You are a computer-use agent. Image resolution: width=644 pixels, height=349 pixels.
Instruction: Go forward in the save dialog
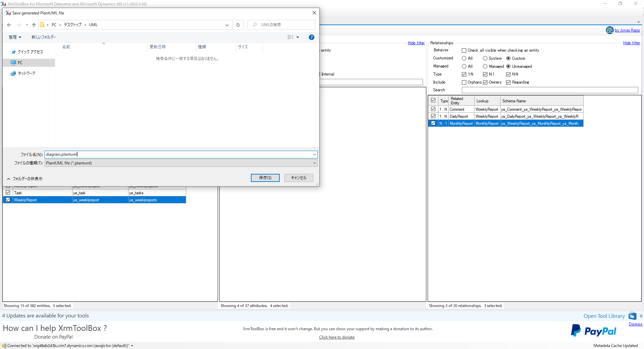point(19,25)
